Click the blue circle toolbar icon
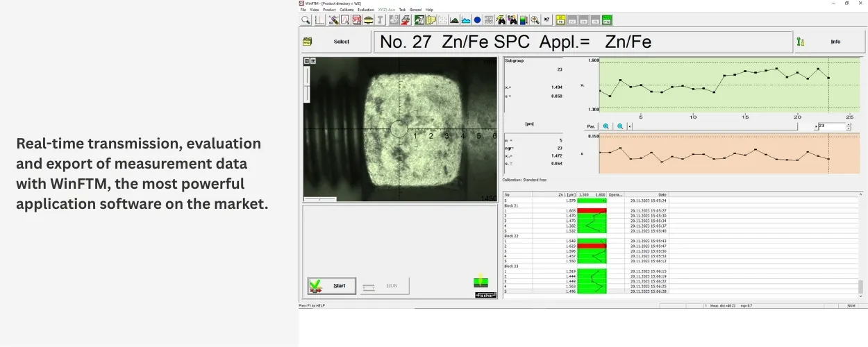The width and height of the screenshot is (868, 347). [477, 19]
